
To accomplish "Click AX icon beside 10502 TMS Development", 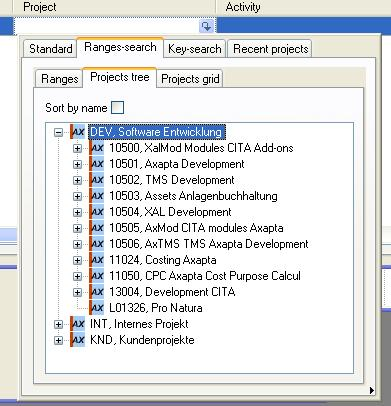I will [x=97, y=180].
